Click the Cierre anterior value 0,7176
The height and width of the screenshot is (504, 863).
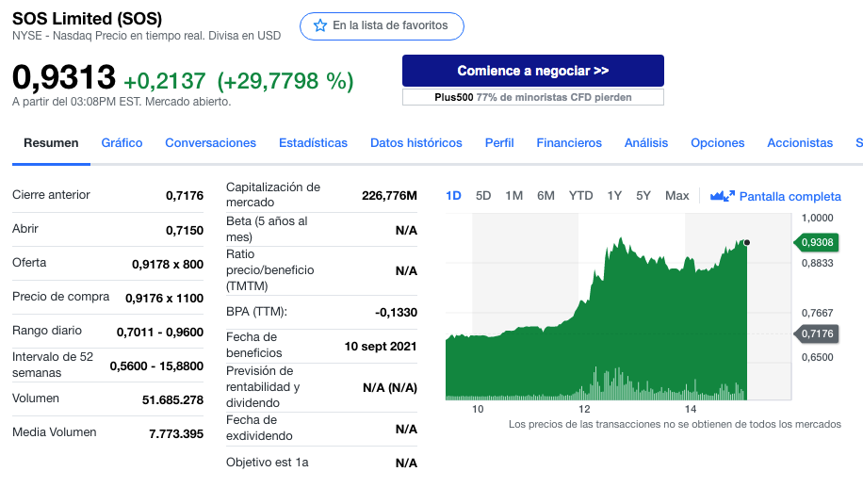(x=185, y=195)
